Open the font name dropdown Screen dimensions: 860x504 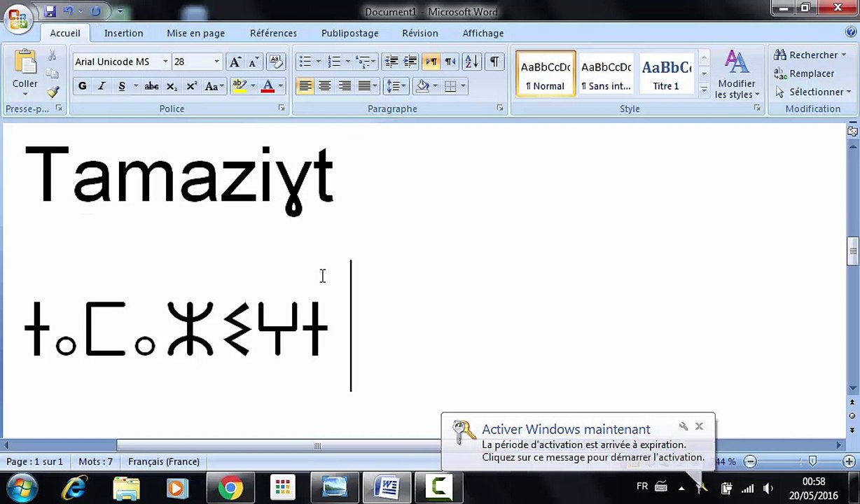[165, 62]
